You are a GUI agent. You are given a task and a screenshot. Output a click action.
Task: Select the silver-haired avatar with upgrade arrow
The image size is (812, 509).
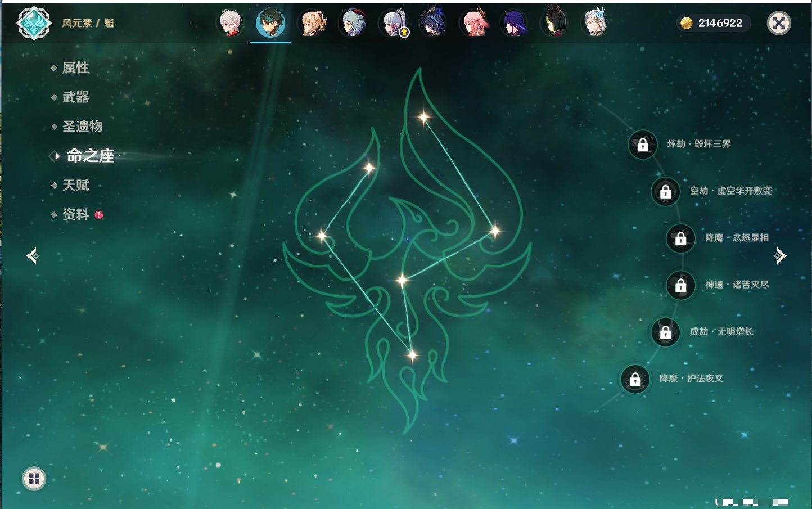pos(394,23)
